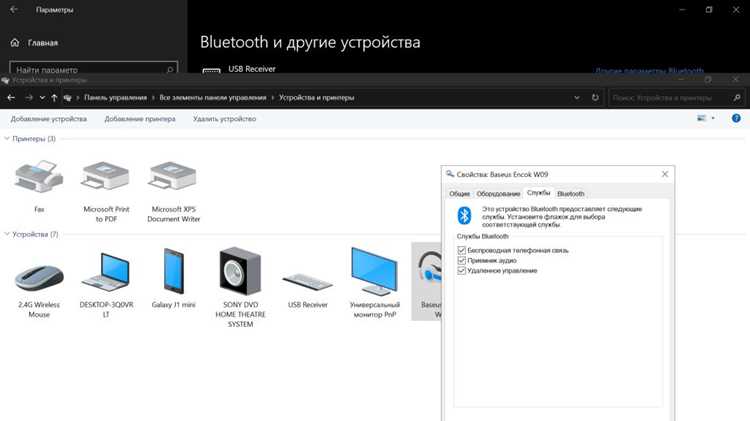Collapse the Принтеры (3) group

7,138
